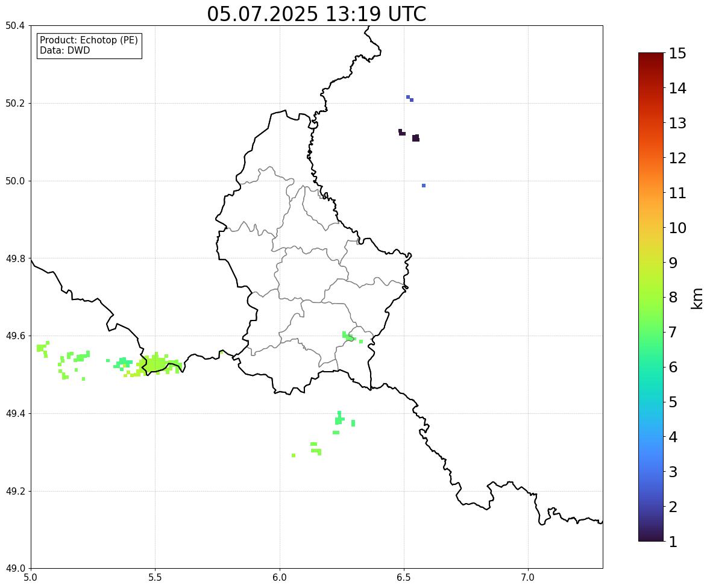Click the title "05.07.2025 13:19 UTC"
This screenshot has width=710, height=588.
(316, 14)
